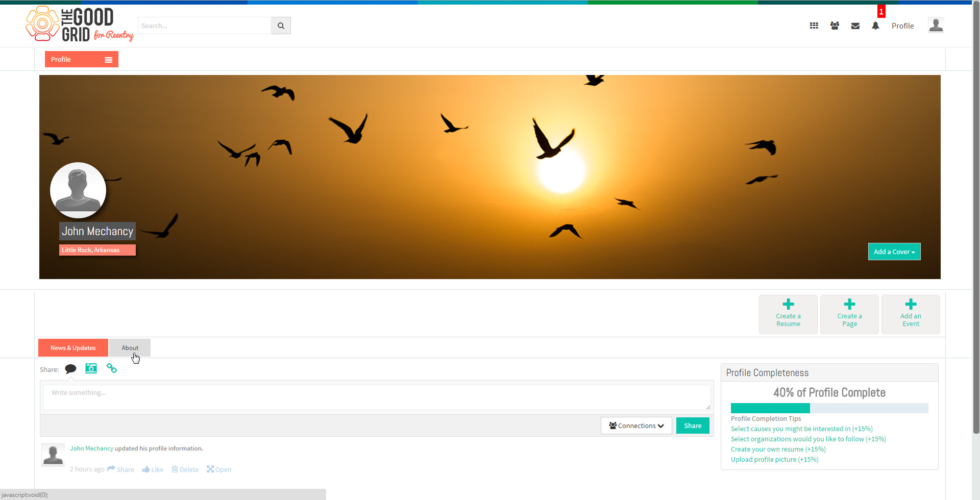Click the large profile picture on cover
This screenshot has height=500, width=980.
tap(78, 190)
